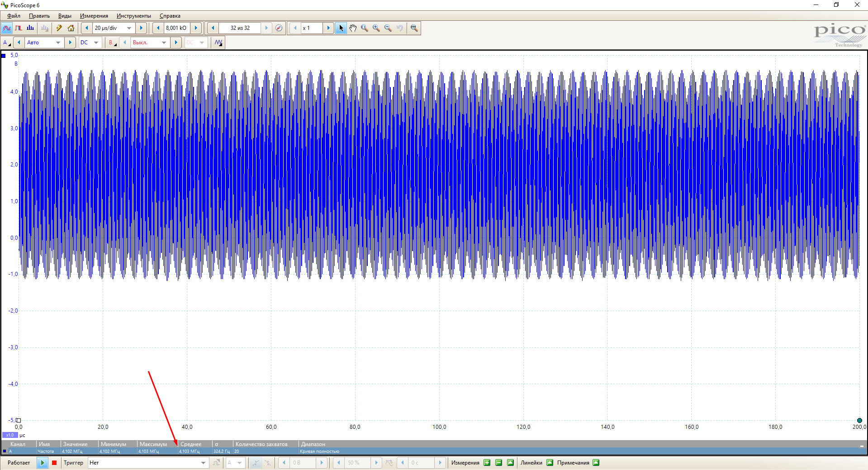
Task: Pick the zoom window magnifier tool
Action: (x=365, y=28)
